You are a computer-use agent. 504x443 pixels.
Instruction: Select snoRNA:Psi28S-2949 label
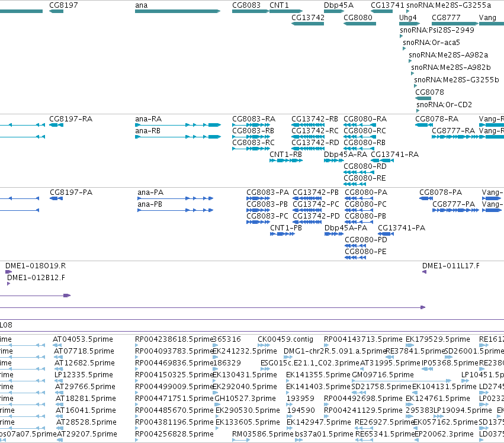coord(437,30)
